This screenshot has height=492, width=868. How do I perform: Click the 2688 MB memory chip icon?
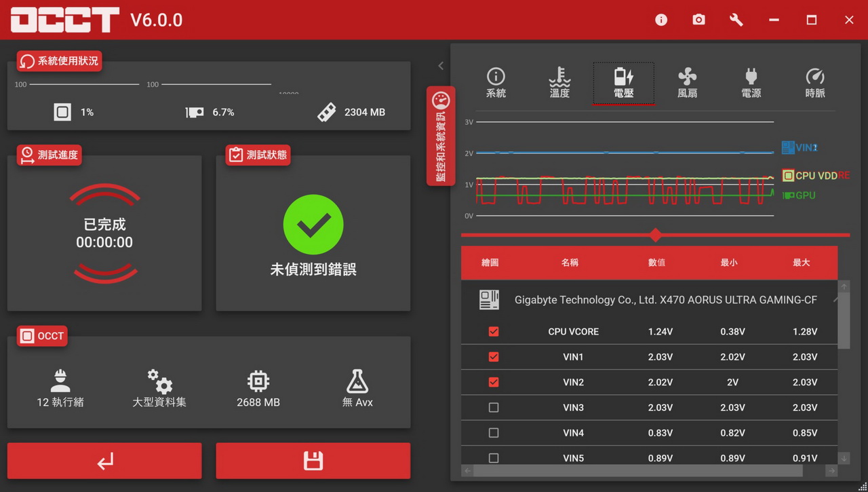click(258, 381)
